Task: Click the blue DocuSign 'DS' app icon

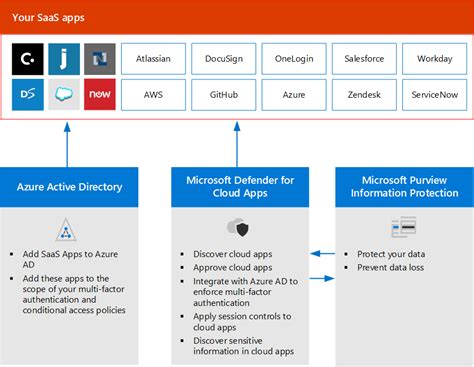Action: [x=28, y=94]
